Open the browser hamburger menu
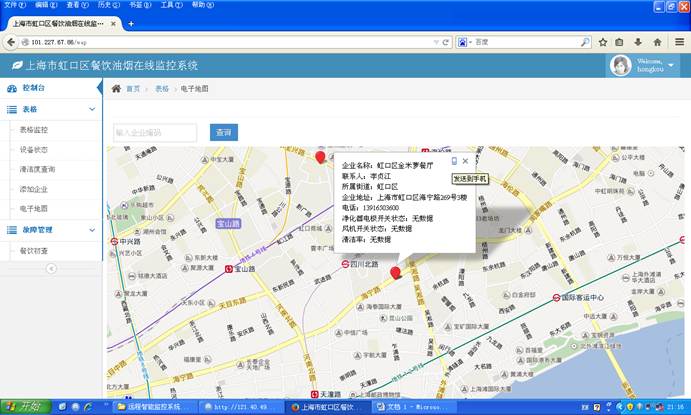This screenshot has width=691, height=415. 677,42
